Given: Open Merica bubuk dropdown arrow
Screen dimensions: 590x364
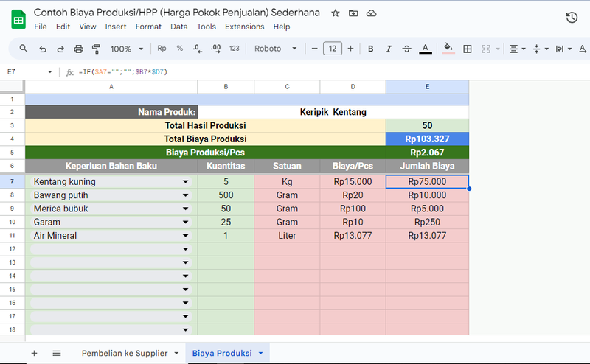Looking at the screenshot, I should 186,209.
